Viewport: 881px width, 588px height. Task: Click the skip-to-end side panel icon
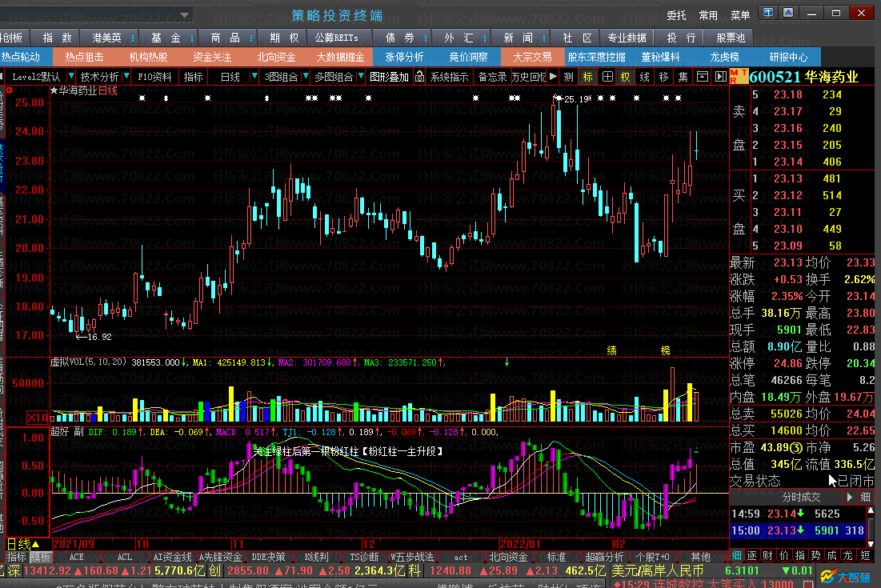(x=721, y=77)
